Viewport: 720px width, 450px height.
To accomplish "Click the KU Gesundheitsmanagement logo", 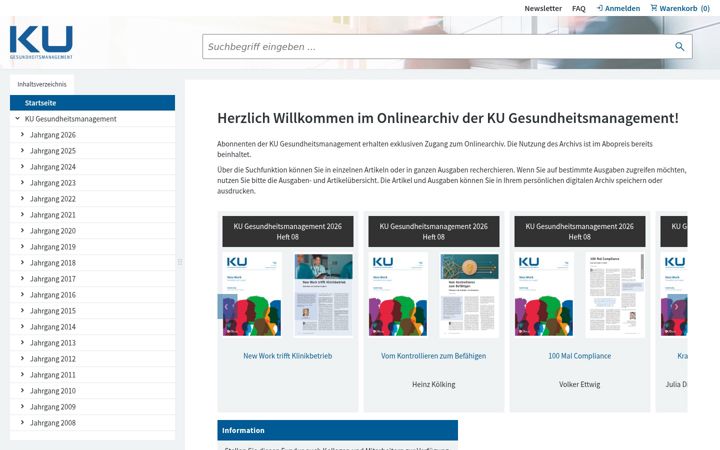I will click(x=41, y=42).
